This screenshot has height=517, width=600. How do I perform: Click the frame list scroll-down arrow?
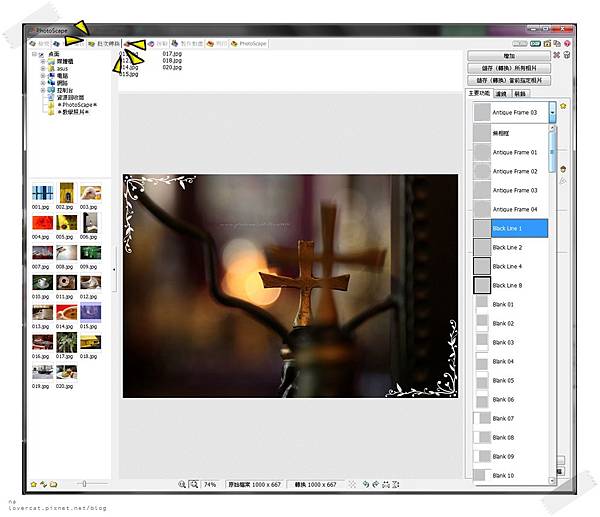(x=552, y=480)
